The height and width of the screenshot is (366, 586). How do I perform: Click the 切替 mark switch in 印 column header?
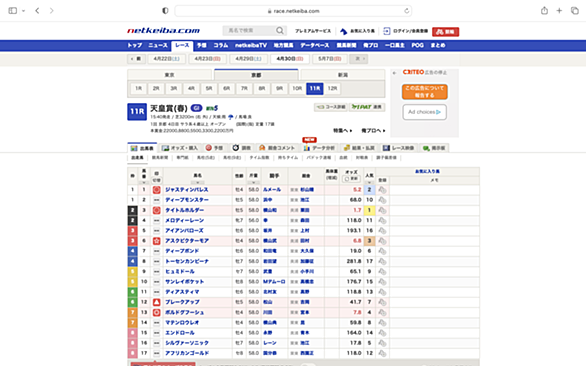click(x=156, y=180)
